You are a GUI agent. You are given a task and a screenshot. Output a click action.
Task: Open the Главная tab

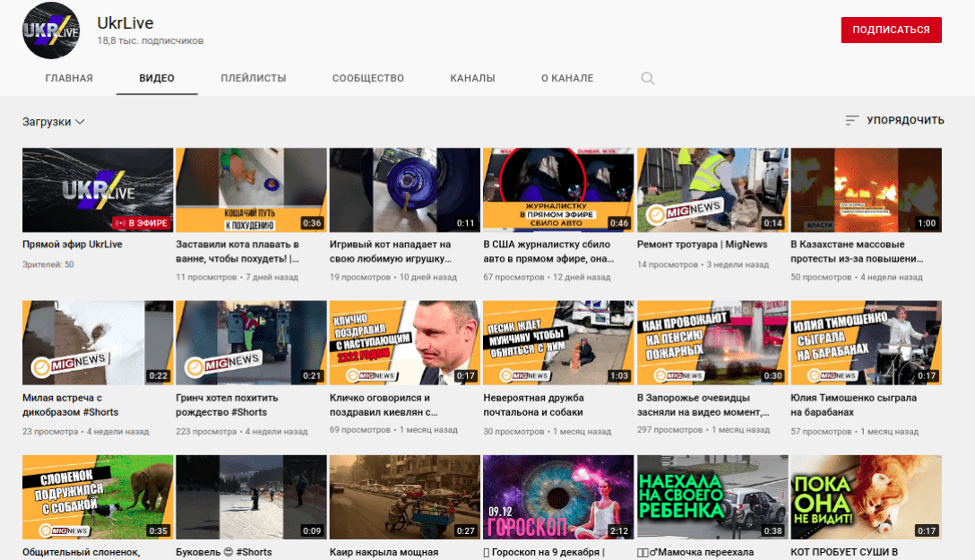pyautogui.click(x=67, y=78)
